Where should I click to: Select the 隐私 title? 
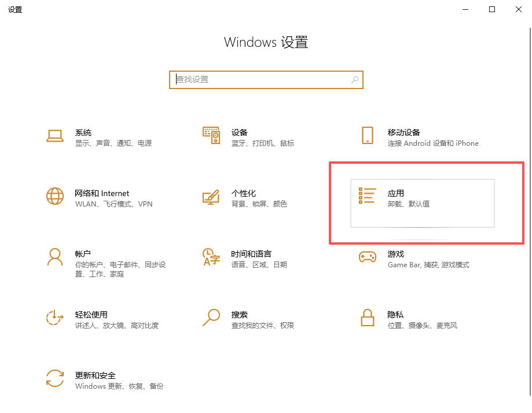click(x=395, y=315)
